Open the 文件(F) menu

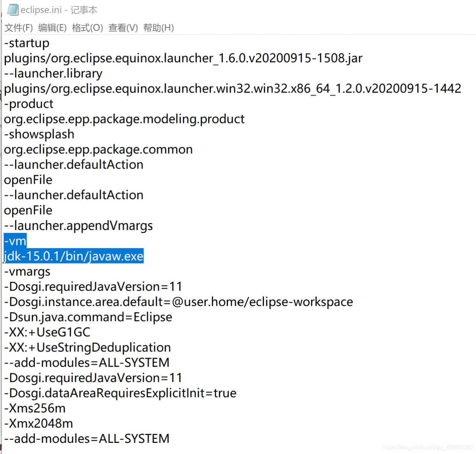point(19,28)
